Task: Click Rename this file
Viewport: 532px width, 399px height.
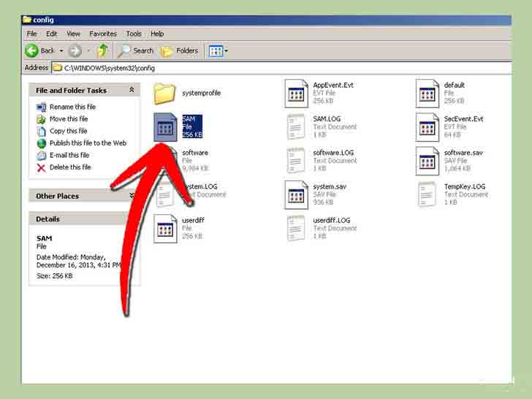Action: pyautogui.click(x=72, y=107)
